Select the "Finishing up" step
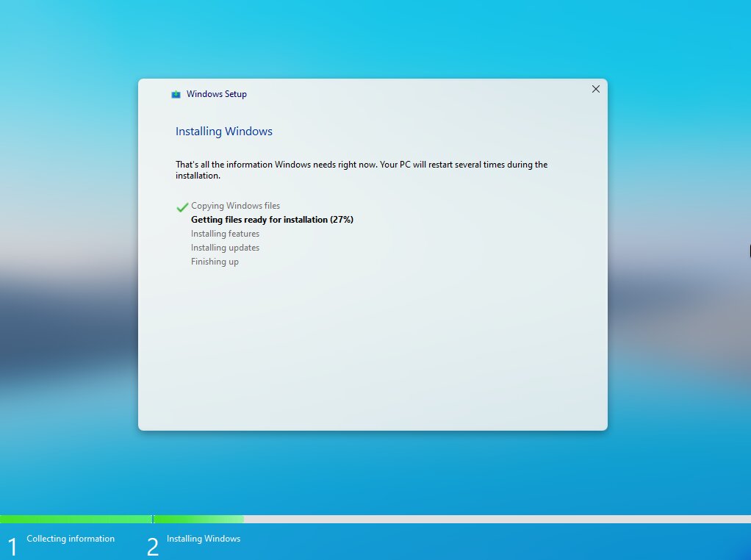This screenshot has height=560, width=751. click(215, 262)
